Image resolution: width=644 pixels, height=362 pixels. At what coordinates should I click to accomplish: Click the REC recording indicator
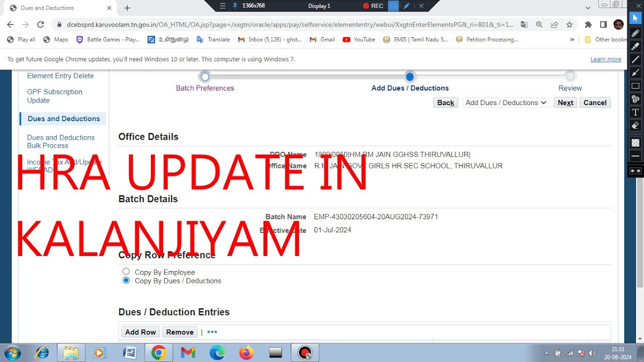(x=373, y=6)
